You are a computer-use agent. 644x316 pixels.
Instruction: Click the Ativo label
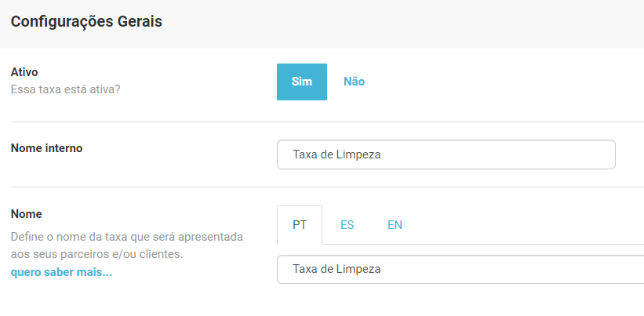pos(24,72)
